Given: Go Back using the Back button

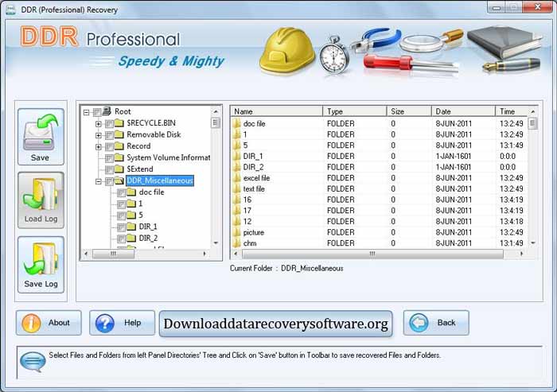Looking at the screenshot, I should [436, 323].
